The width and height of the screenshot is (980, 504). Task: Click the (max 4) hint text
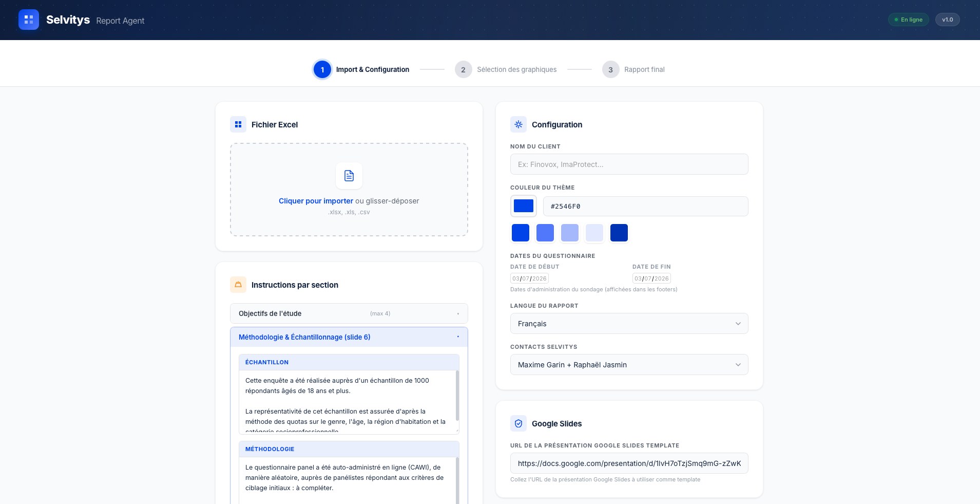380,313
